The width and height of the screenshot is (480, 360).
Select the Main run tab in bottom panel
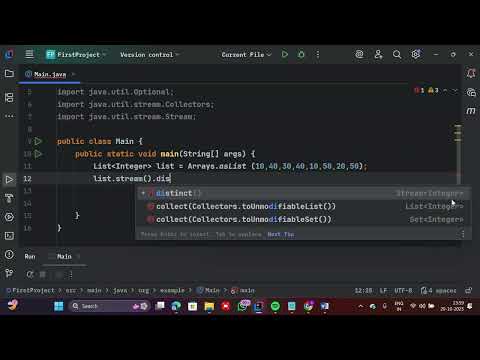coord(64,256)
